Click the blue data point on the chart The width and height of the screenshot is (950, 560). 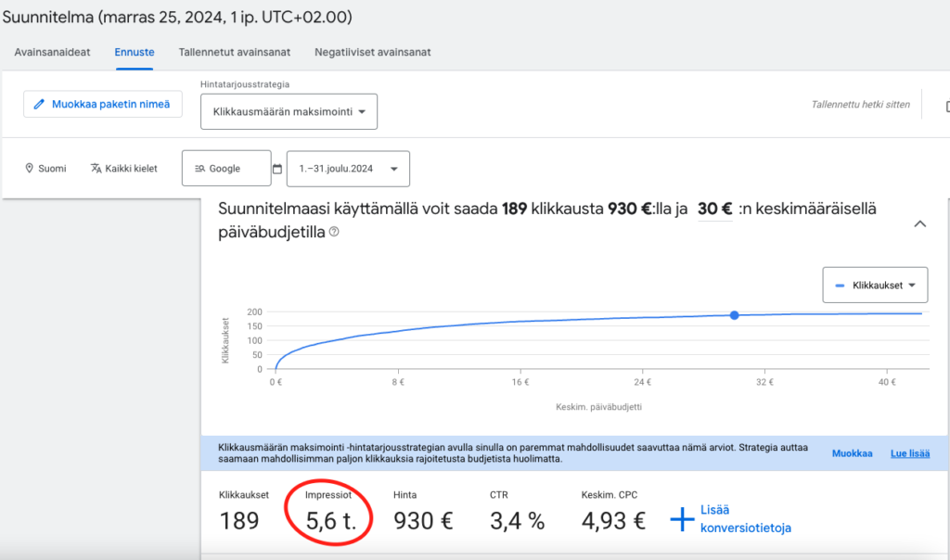[x=734, y=315]
